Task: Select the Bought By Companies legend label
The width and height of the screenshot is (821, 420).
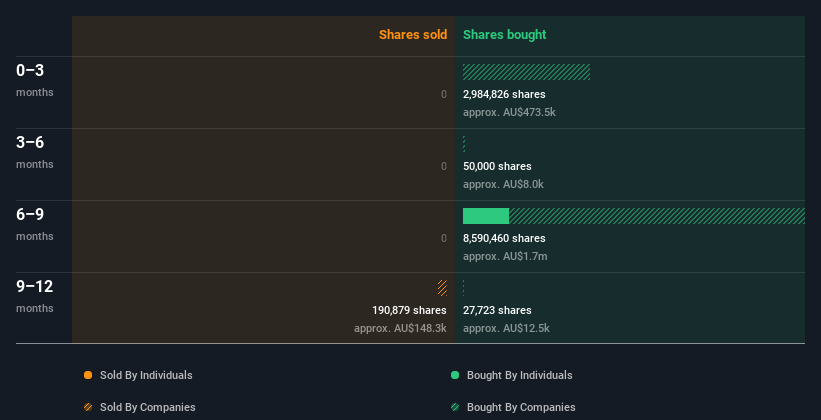Action: point(521,407)
